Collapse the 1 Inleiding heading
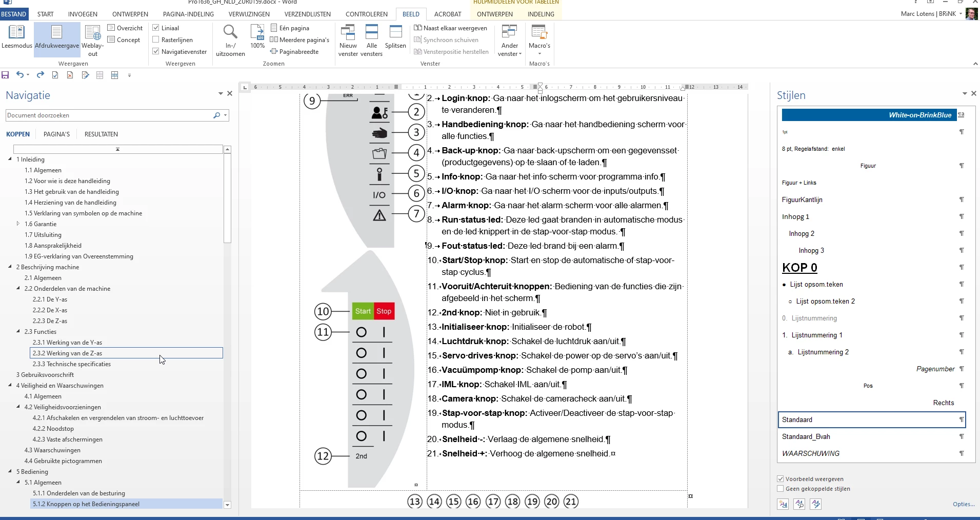The width and height of the screenshot is (980, 520). (x=10, y=159)
